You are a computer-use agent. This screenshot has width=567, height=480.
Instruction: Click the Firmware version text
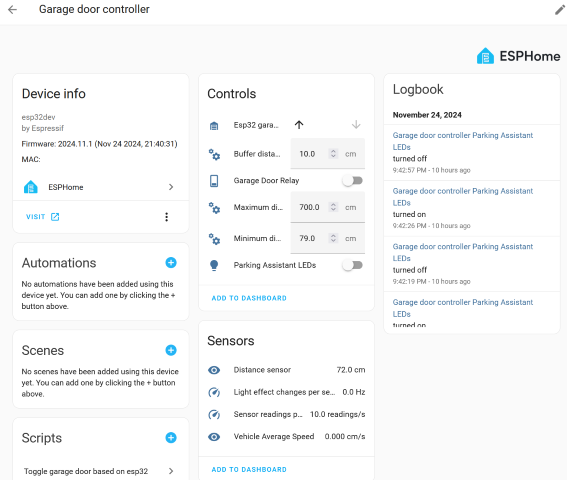(x=99, y=144)
